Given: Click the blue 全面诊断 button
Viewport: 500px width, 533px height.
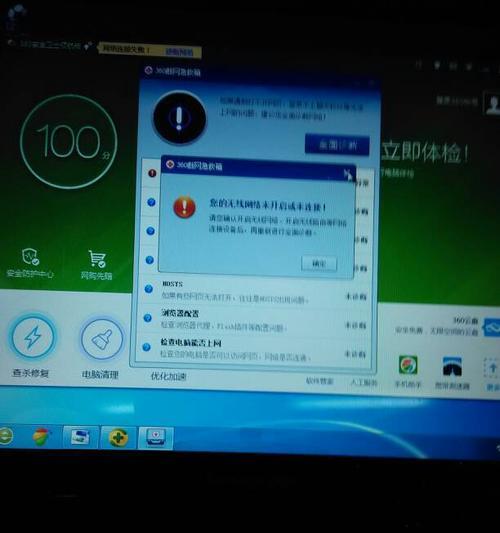Looking at the screenshot, I should click(337, 145).
